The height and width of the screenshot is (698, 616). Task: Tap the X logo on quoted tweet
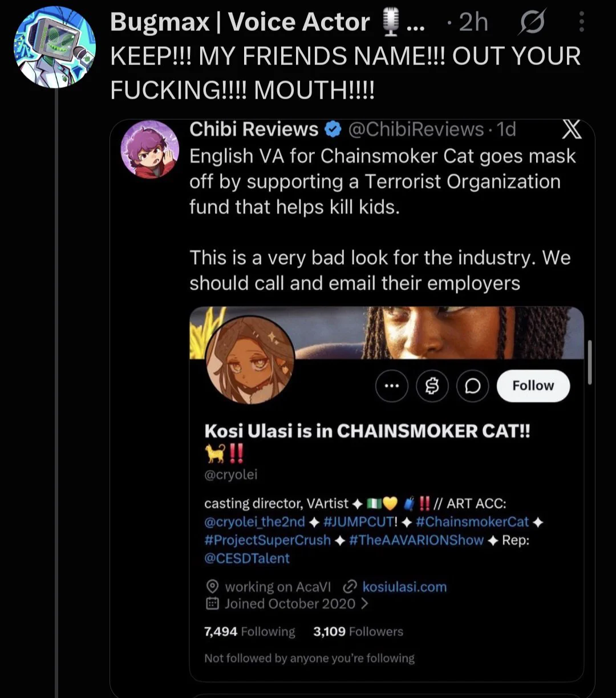572,130
